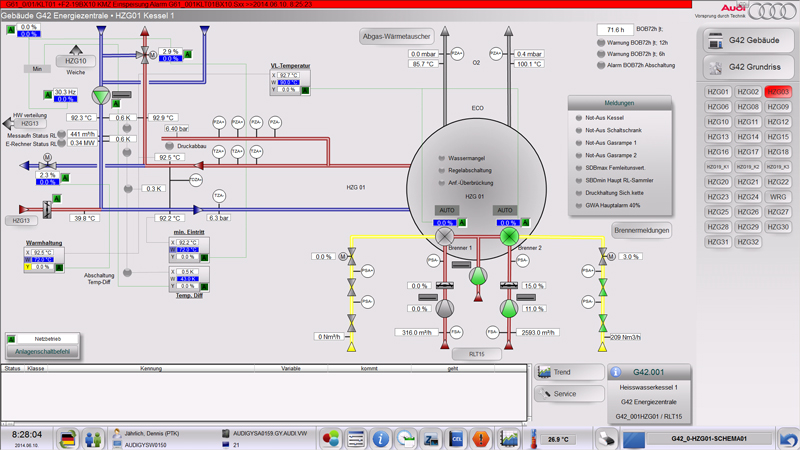Open the user login icon in bottom bar
This screenshot has height=450, width=800.
[x=93, y=438]
